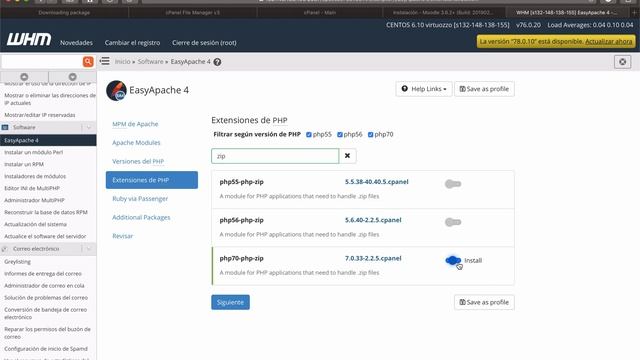Toggle php55 filter checkbox
This screenshot has height=360, width=640.
(309, 134)
